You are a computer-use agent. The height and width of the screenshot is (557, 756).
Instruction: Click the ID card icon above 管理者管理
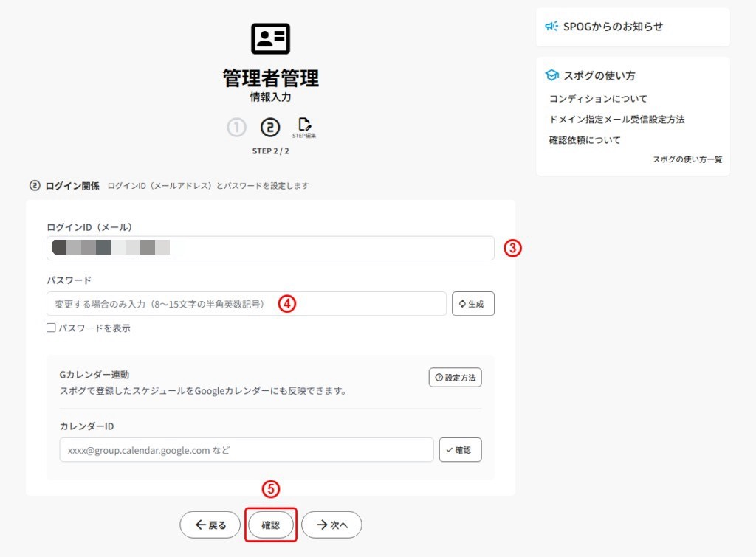pyautogui.click(x=270, y=38)
